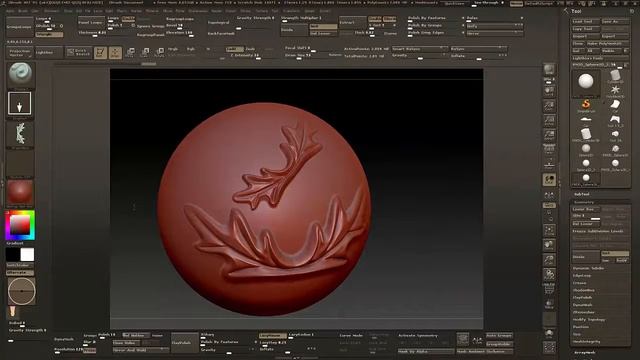Click the right shelf Rotate view icon
The height and width of the screenshot is (360, 640).
tap(549, 274)
